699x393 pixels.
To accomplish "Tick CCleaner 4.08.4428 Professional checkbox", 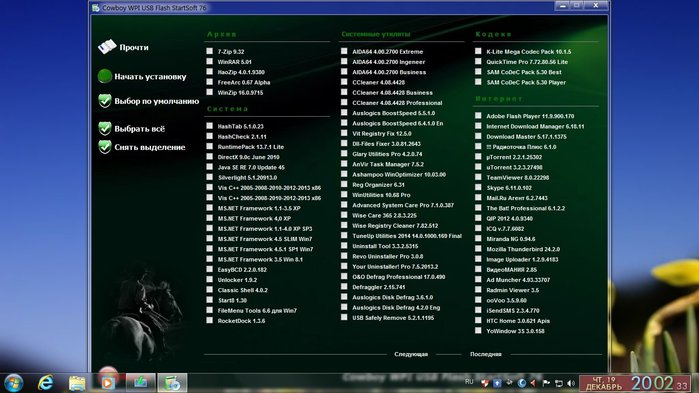I will [344, 102].
